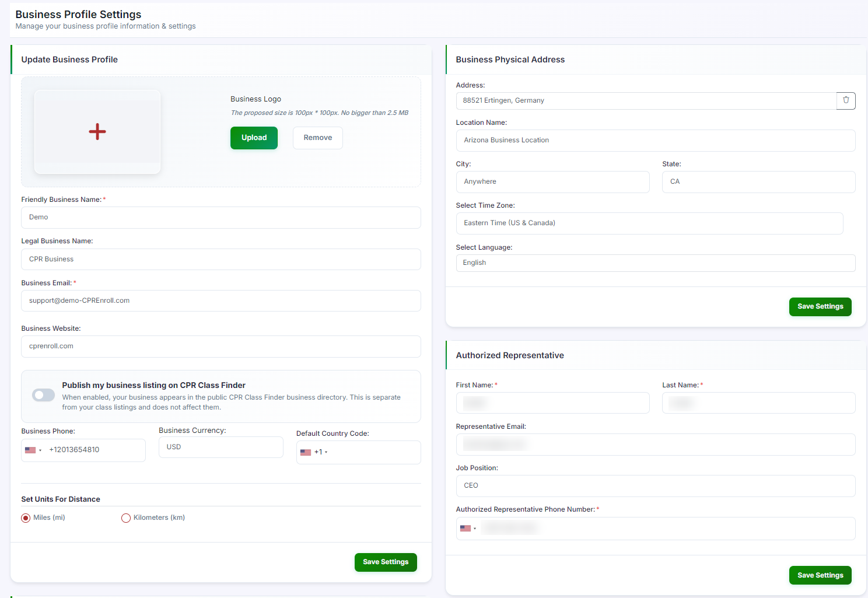Edit the Representative Email field

pos(656,445)
